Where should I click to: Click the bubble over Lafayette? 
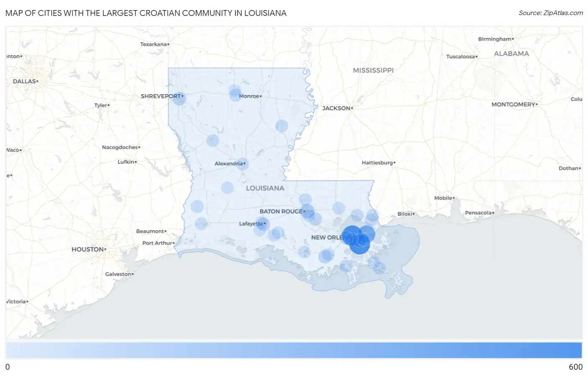(x=263, y=224)
